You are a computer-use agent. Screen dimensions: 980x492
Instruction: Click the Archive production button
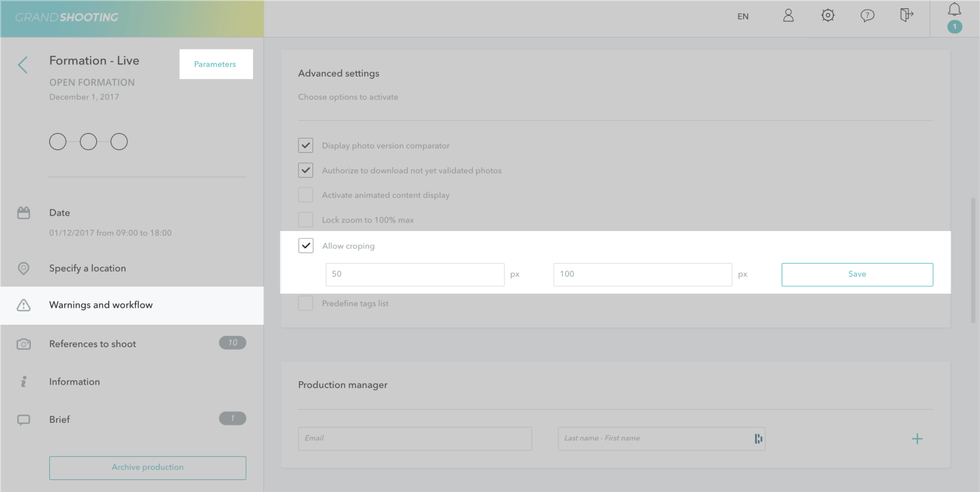tap(148, 467)
